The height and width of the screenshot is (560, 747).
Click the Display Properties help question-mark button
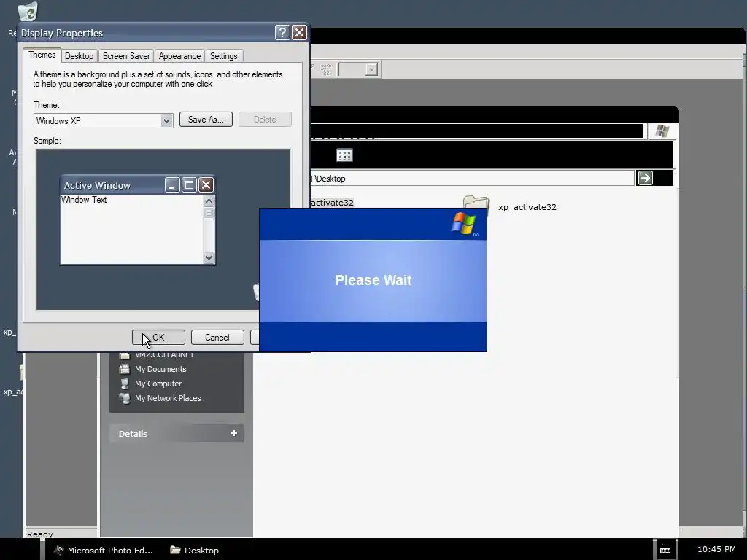point(282,32)
